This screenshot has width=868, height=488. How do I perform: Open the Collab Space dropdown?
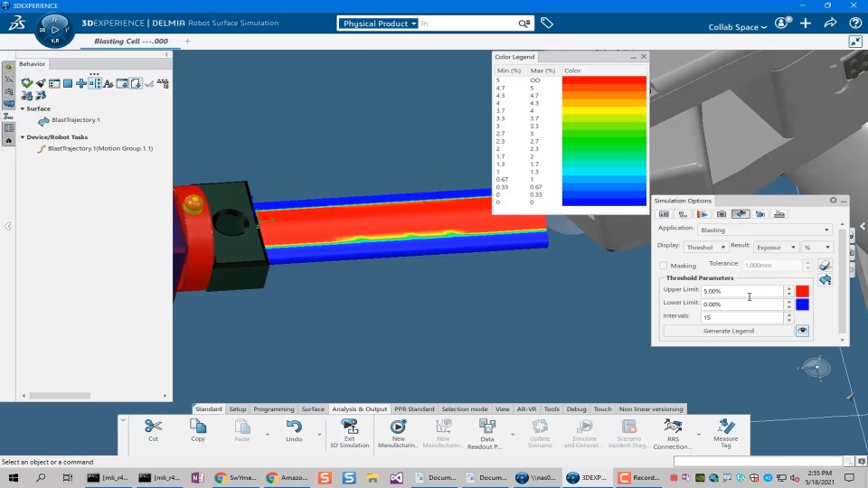738,27
